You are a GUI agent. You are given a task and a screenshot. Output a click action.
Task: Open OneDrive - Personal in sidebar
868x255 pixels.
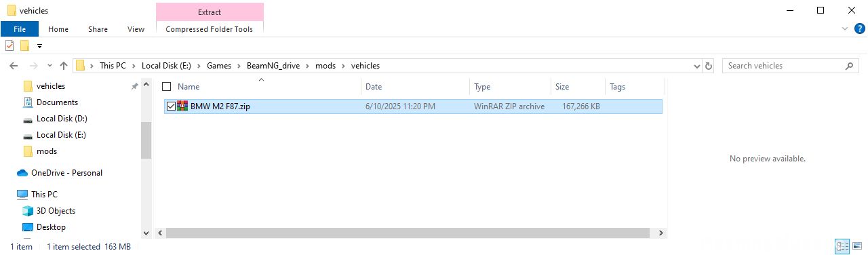tap(66, 173)
